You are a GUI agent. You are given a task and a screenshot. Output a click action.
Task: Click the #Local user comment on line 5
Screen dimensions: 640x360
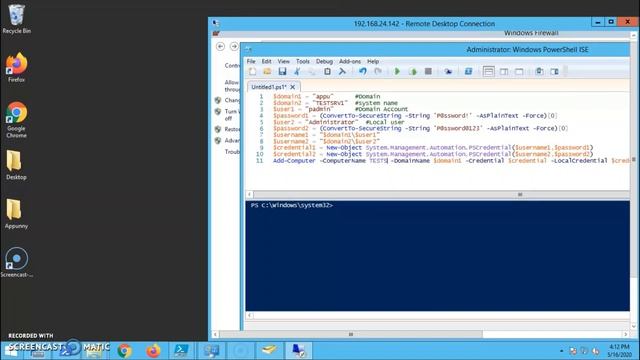tap(384, 122)
